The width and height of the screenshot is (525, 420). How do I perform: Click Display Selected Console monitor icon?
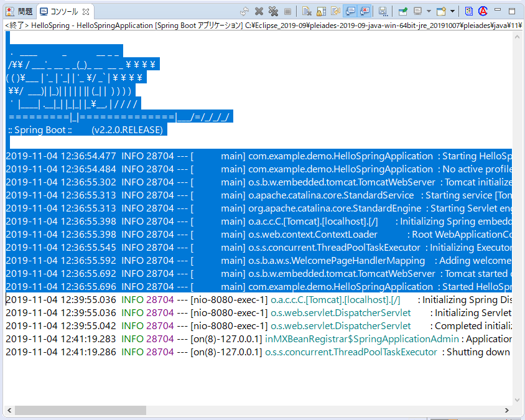[x=417, y=11]
